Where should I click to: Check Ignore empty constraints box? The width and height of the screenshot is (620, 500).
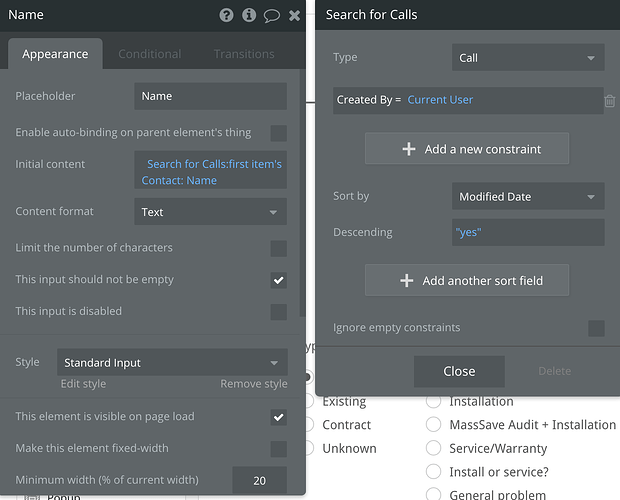(596, 328)
